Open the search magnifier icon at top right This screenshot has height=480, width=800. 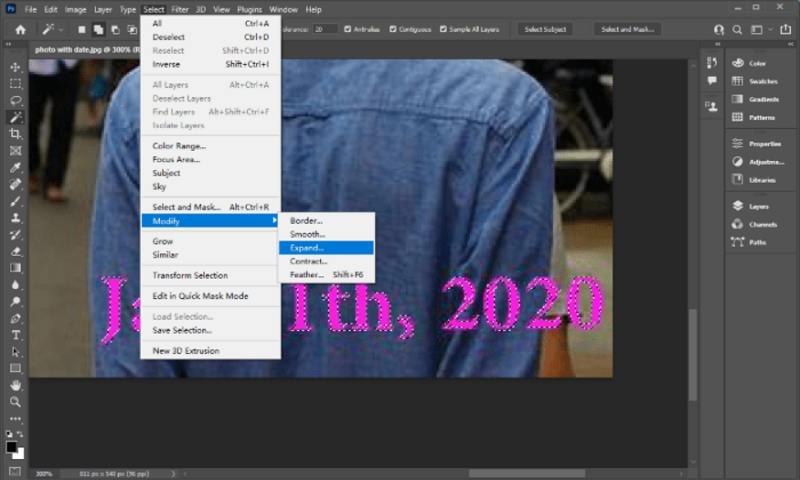[737, 30]
